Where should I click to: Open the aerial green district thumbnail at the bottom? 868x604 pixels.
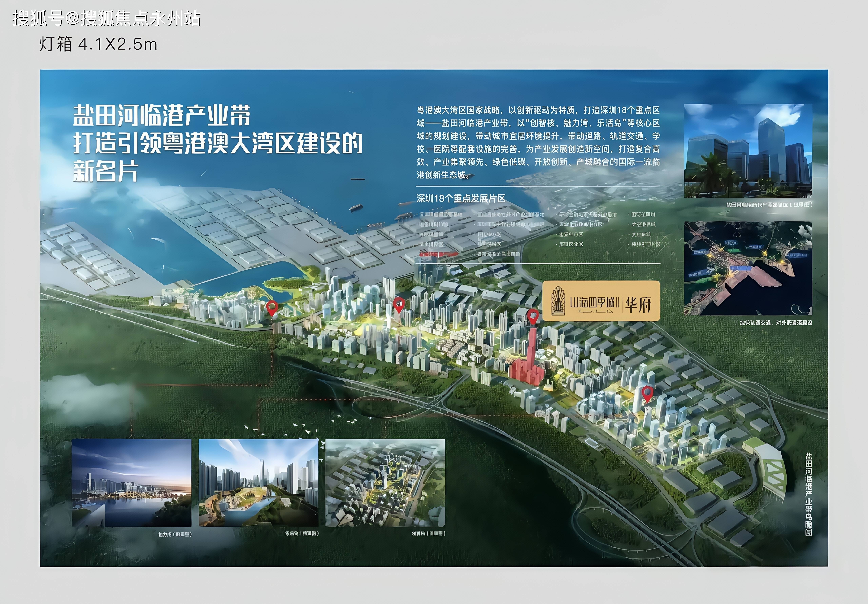[x=385, y=483]
